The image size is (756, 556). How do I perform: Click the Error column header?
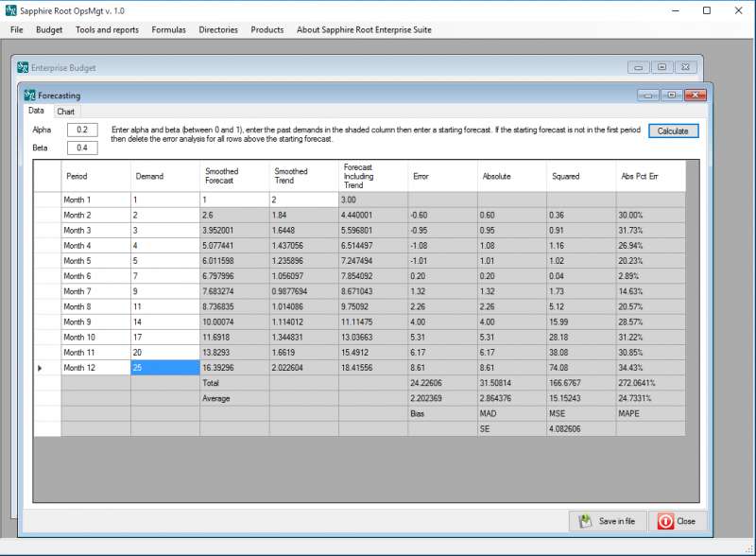(x=442, y=176)
